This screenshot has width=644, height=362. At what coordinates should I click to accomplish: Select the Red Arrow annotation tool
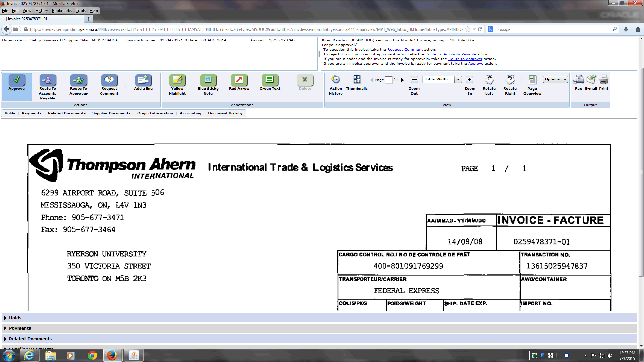point(239,80)
